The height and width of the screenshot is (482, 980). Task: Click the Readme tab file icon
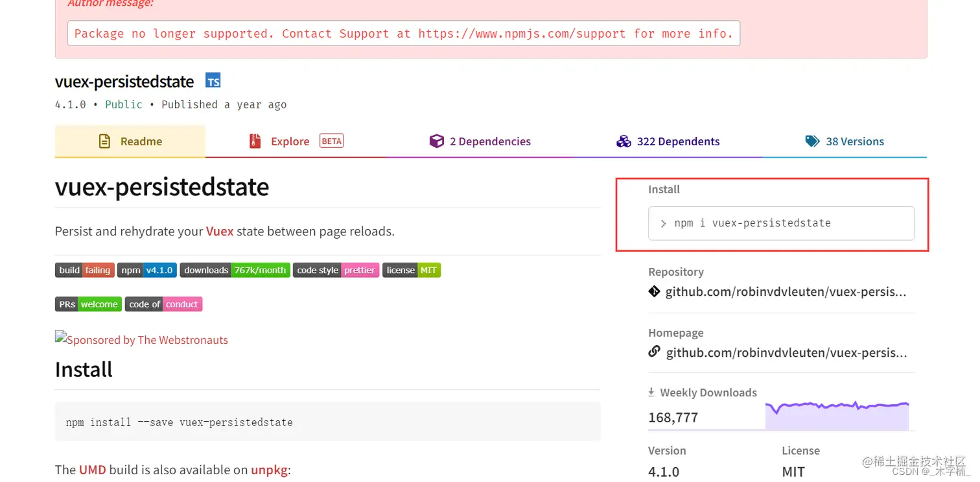[x=104, y=141]
